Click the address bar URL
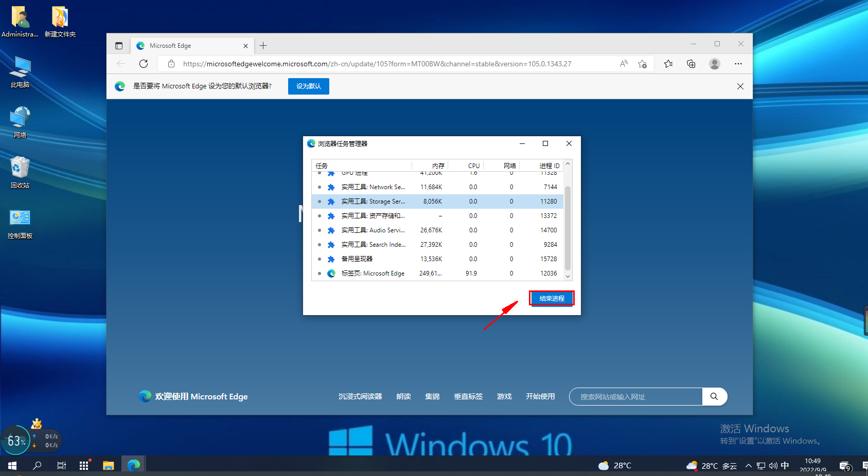This screenshot has width=868, height=476. pos(377,64)
